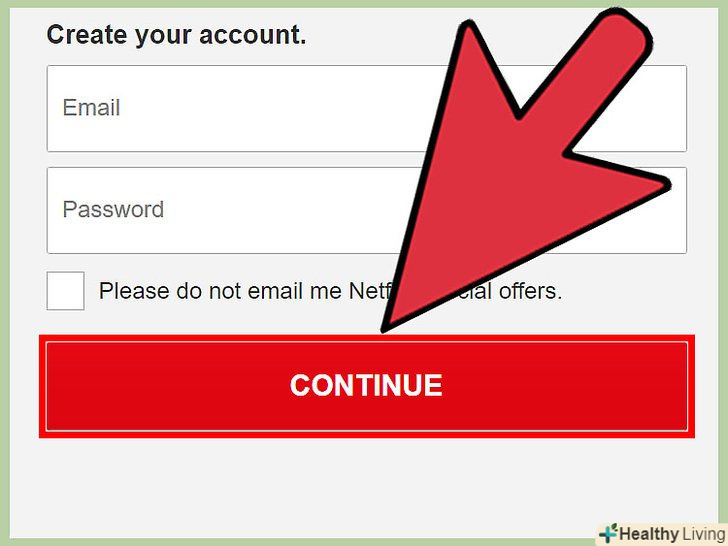Click the empty gray area below CONTINUE
Screen dimensions: 728x546
pyautogui.click(x=366, y=485)
